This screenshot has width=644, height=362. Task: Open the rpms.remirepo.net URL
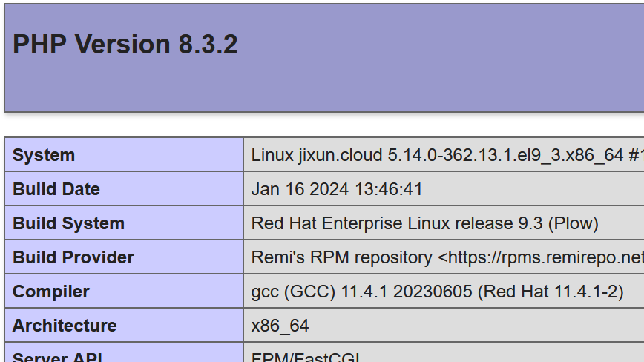click(542, 257)
